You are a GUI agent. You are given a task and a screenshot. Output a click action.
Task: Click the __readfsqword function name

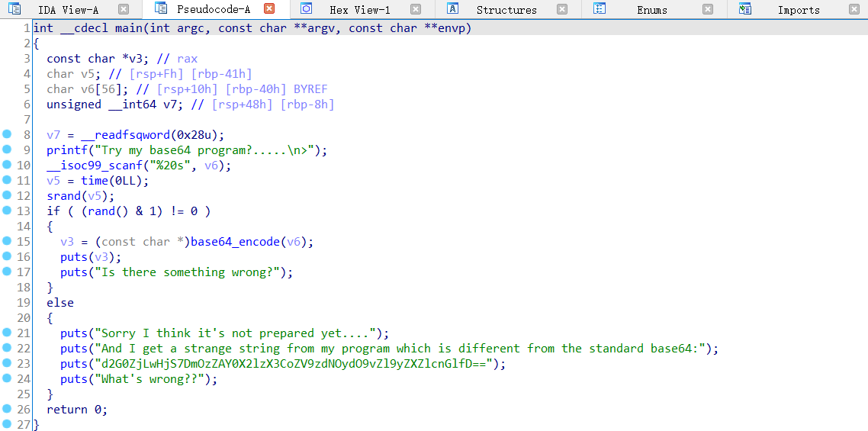125,135
